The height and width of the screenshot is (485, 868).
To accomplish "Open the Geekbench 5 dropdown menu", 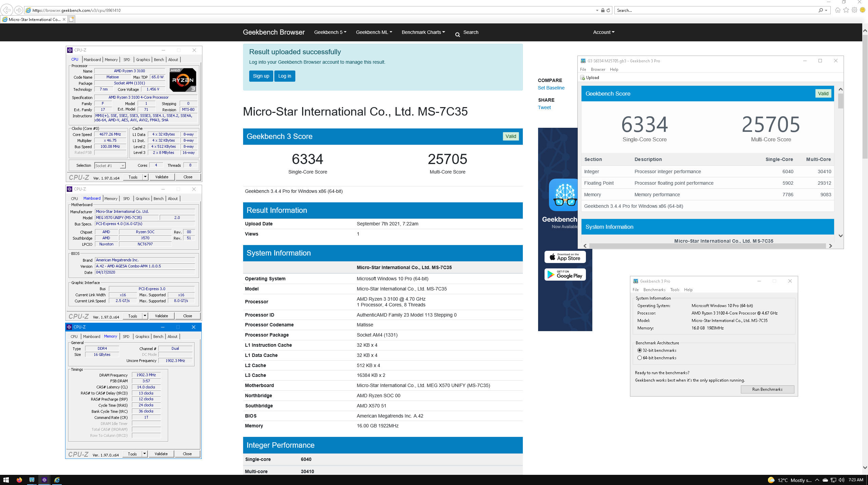I will [330, 32].
